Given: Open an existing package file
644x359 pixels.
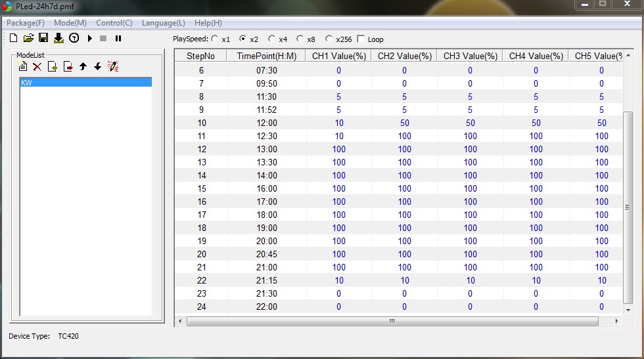Looking at the screenshot, I should point(28,38).
